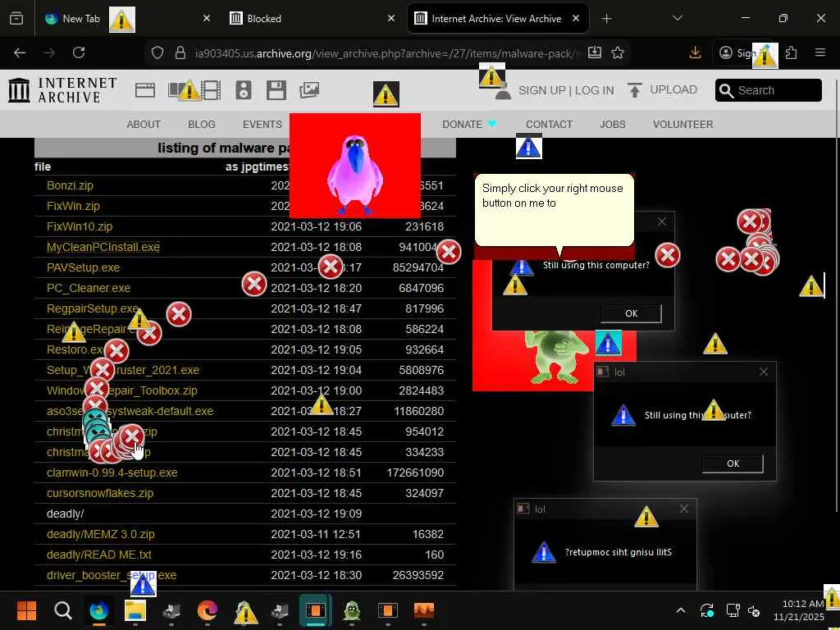Open PAVSetup.exe file link
The width and height of the screenshot is (840, 630).
(x=83, y=268)
